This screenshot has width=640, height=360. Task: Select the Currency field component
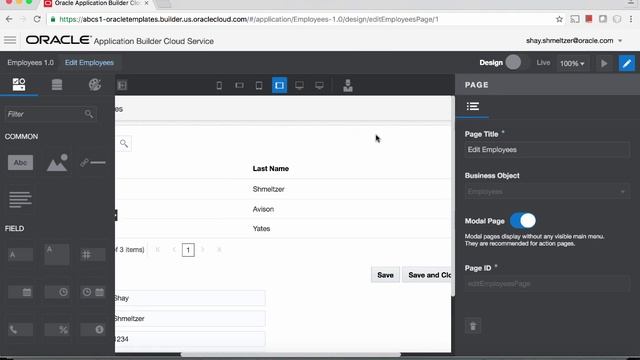point(93,329)
